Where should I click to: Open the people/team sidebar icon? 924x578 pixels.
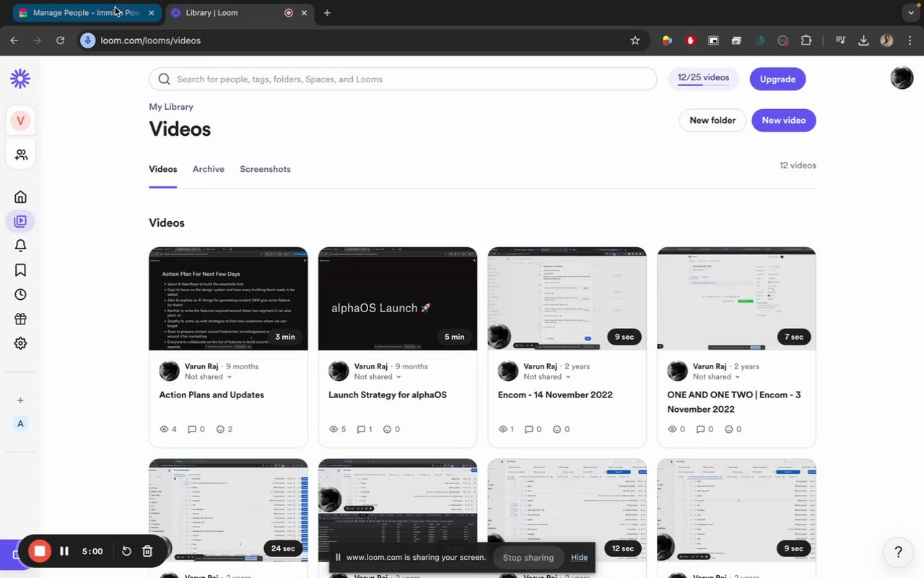point(20,155)
